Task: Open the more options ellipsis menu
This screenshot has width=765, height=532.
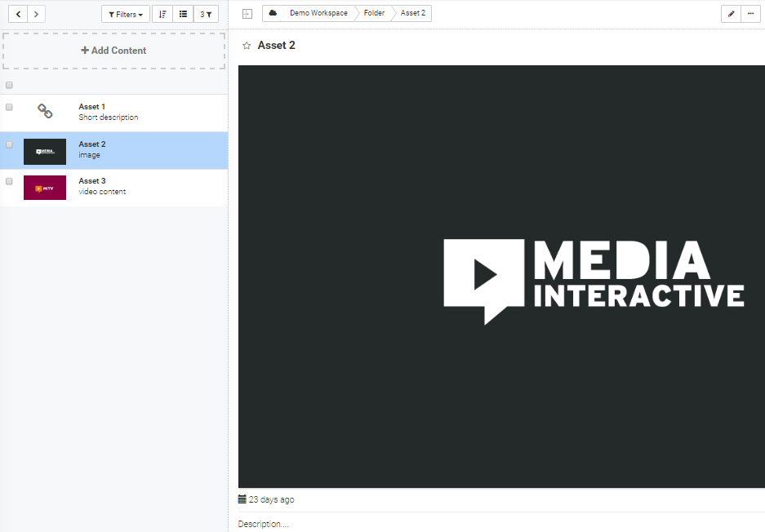Action: [750, 14]
